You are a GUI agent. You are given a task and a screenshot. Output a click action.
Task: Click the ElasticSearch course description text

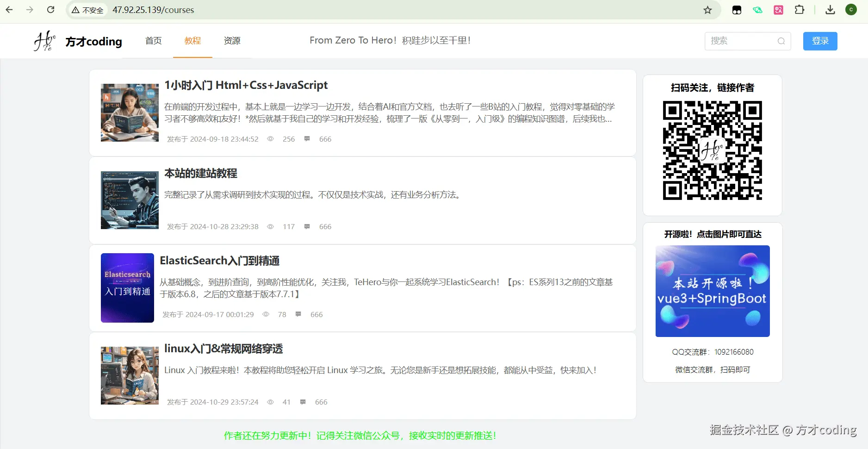[386, 288]
